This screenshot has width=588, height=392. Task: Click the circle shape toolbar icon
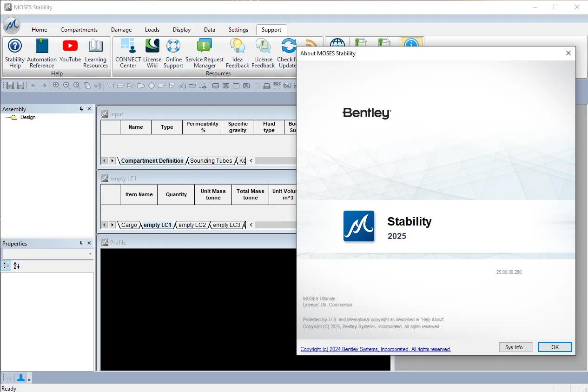tap(152, 86)
